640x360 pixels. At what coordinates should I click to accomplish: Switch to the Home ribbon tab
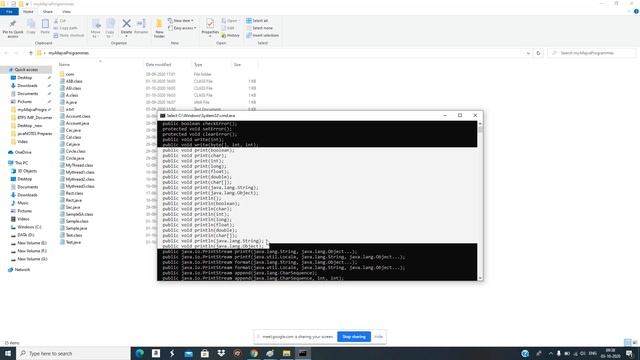[28, 11]
